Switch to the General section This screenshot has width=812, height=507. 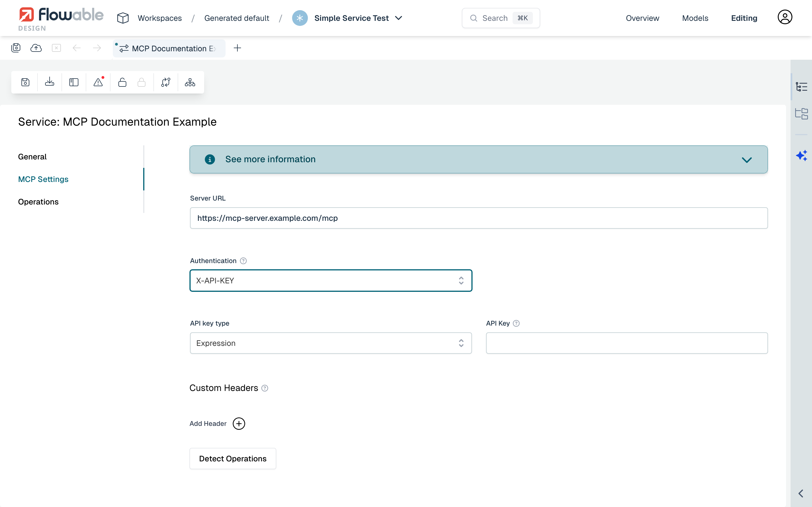pos(32,156)
